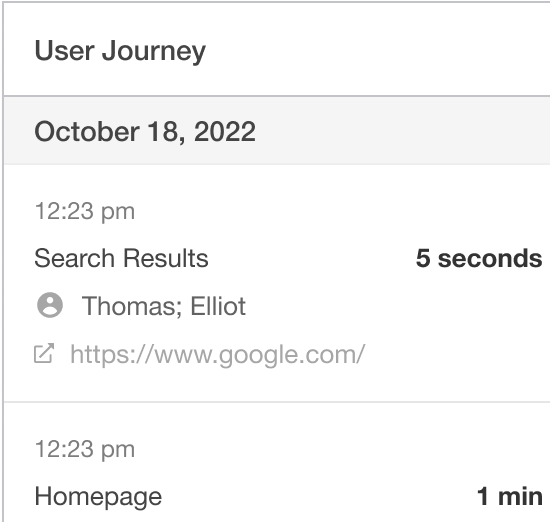Click the October 18, 2022 date header
550x522 pixels.
145,131
